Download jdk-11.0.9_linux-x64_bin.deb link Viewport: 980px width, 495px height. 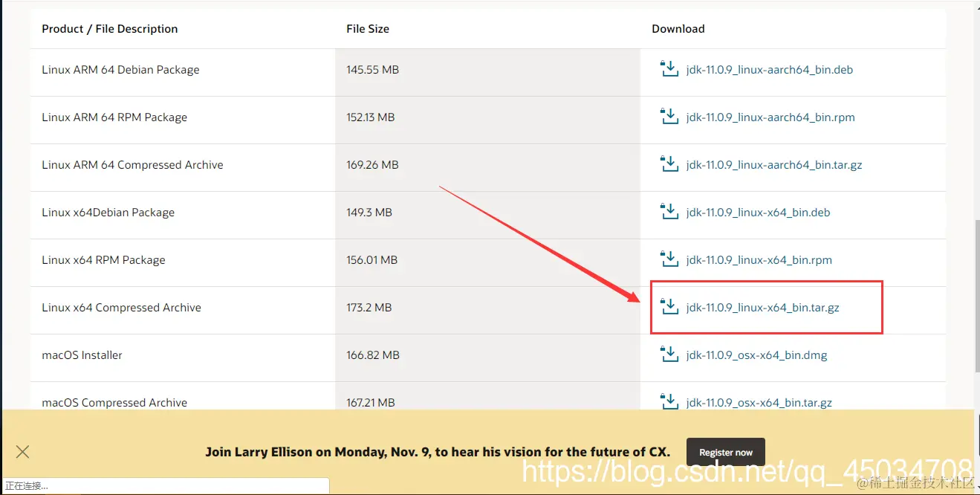click(x=758, y=213)
